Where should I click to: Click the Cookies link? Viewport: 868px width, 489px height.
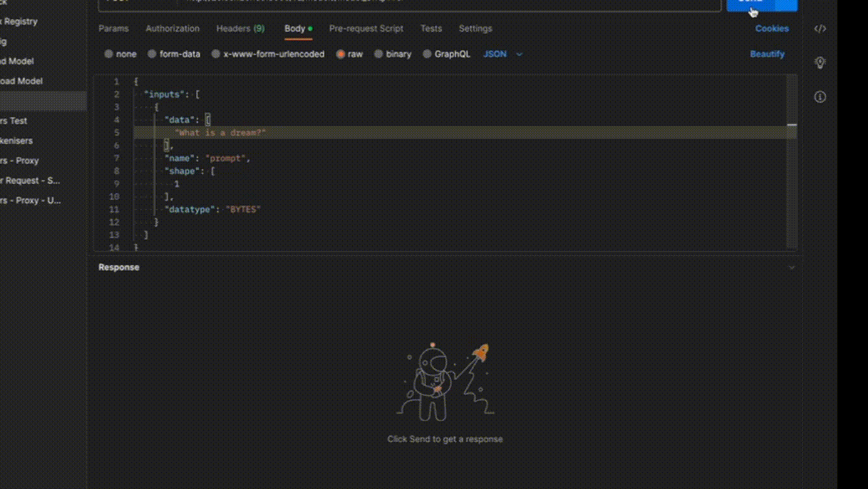click(771, 29)
